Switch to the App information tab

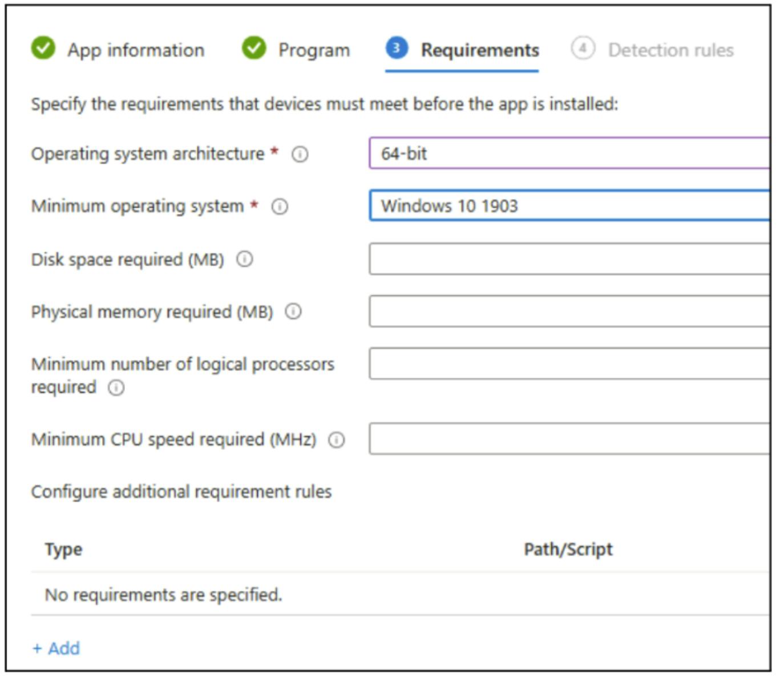[x=135, y=50]
